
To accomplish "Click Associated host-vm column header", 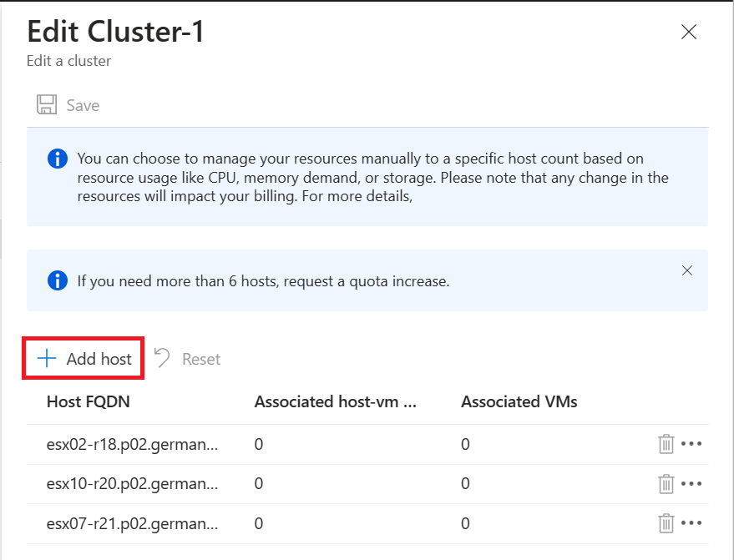I will click(x=335, y=401).
